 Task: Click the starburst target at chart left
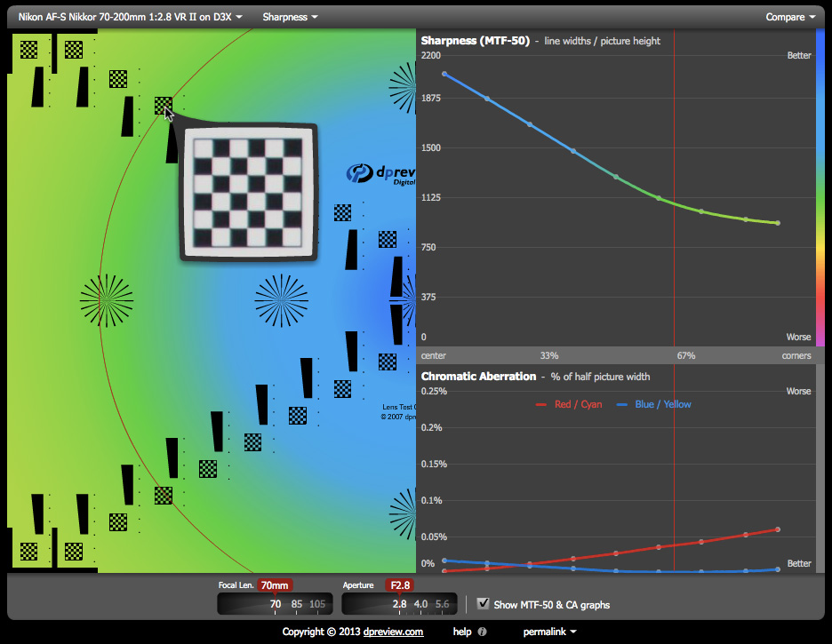[107, 299]
